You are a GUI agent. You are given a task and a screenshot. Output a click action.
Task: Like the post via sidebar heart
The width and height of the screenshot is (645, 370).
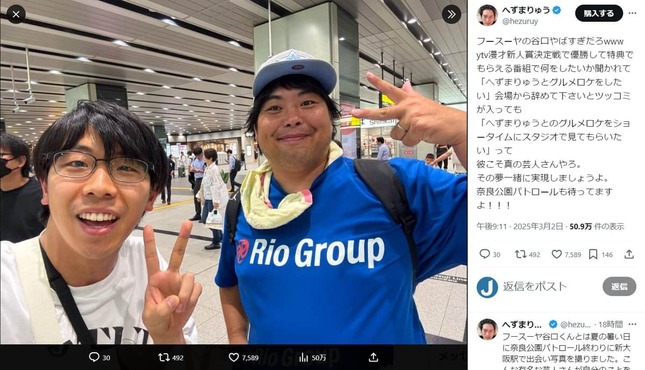tap(557, 254)
